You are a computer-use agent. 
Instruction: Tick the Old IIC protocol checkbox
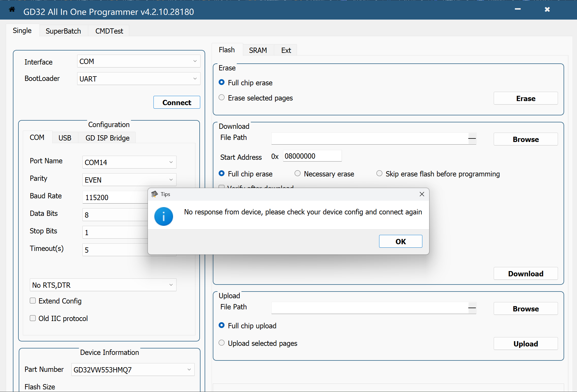click(33, 318)
